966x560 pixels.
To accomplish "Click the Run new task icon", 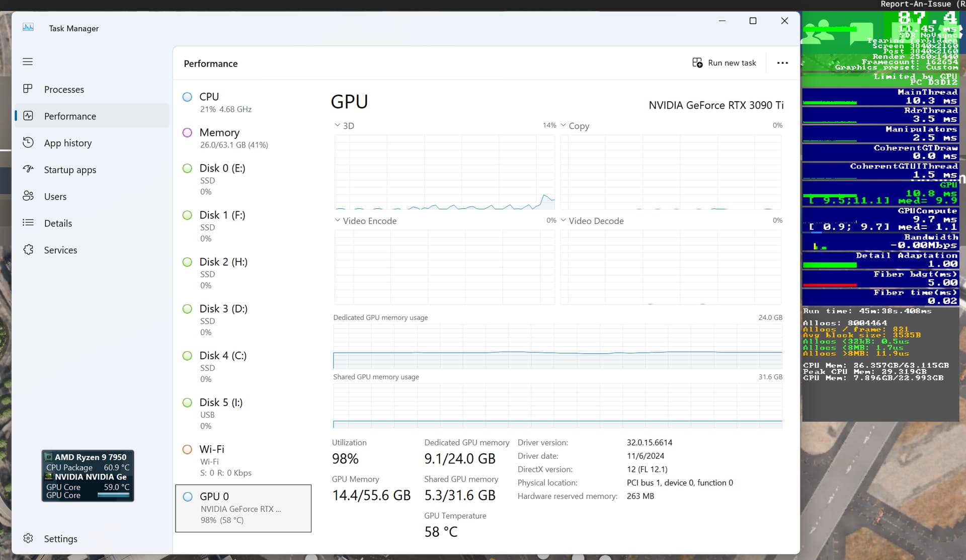I will tap(697, 63).
